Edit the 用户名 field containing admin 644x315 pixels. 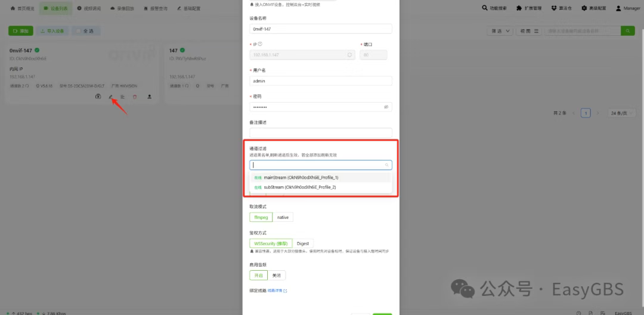pyautogui.click(x=321, y=81)
